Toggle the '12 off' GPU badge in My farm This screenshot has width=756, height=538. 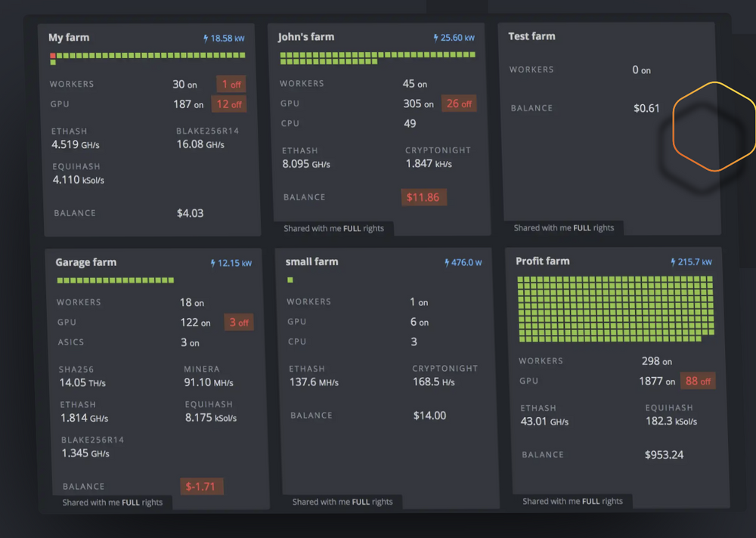click(x=229, y=104)
